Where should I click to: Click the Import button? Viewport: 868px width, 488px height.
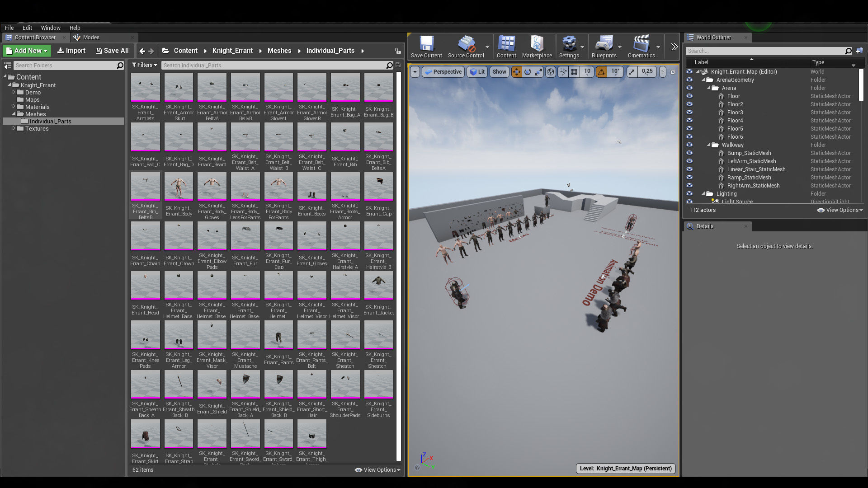click(71, 51)
